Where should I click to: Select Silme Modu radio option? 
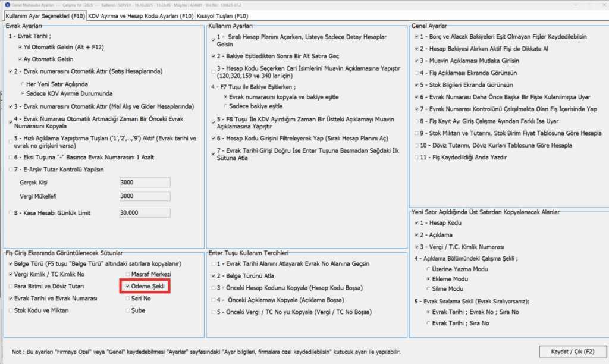tap(428, 288)
